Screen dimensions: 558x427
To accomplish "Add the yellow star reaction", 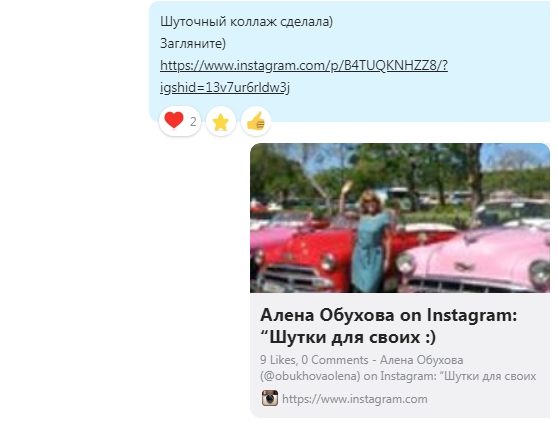I will pyautogui.click(x=221, y=122).
